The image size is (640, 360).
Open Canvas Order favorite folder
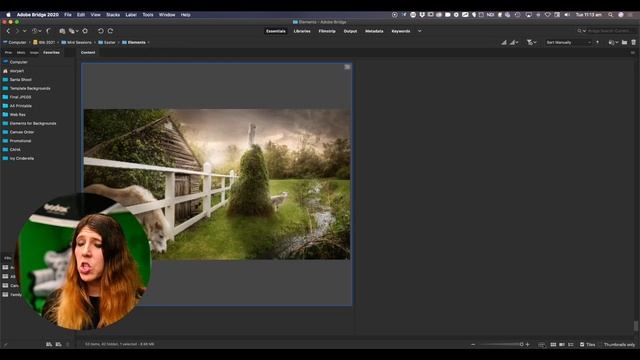[22, 132]
